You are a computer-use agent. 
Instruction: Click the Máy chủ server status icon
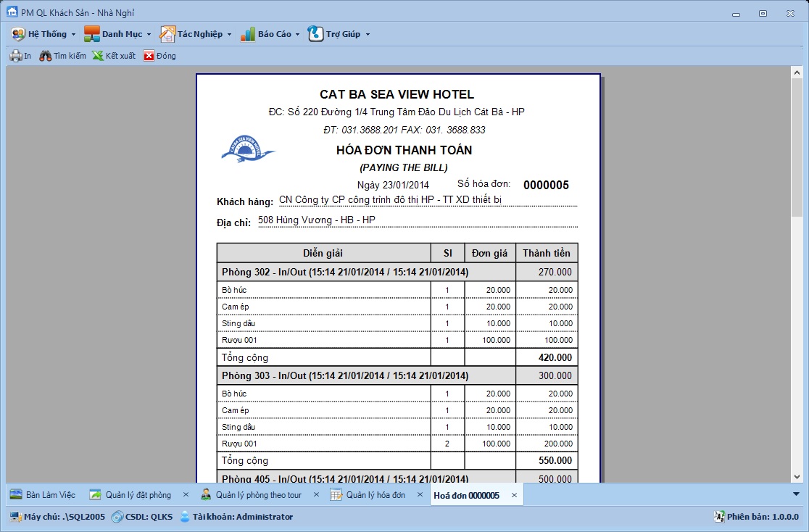click(x=15, y=517)
